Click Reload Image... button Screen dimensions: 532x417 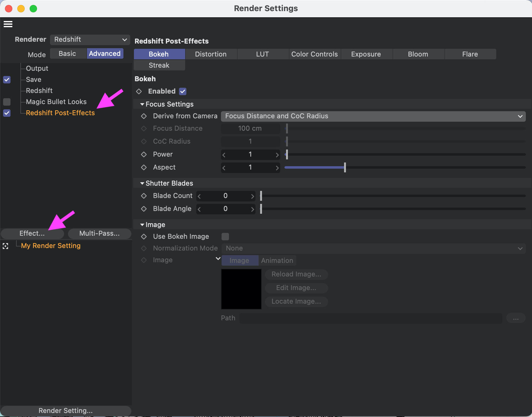point(296,274)
